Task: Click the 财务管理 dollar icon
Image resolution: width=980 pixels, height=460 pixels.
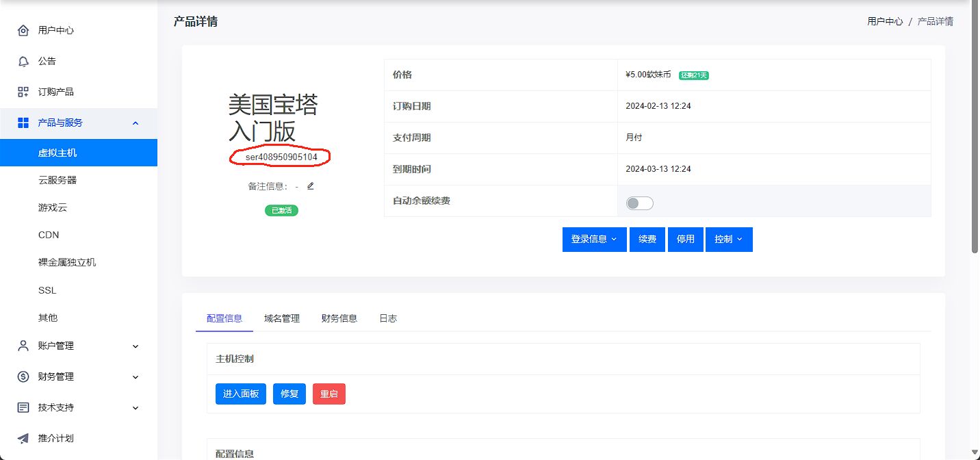Action: [x=25, y=376]
